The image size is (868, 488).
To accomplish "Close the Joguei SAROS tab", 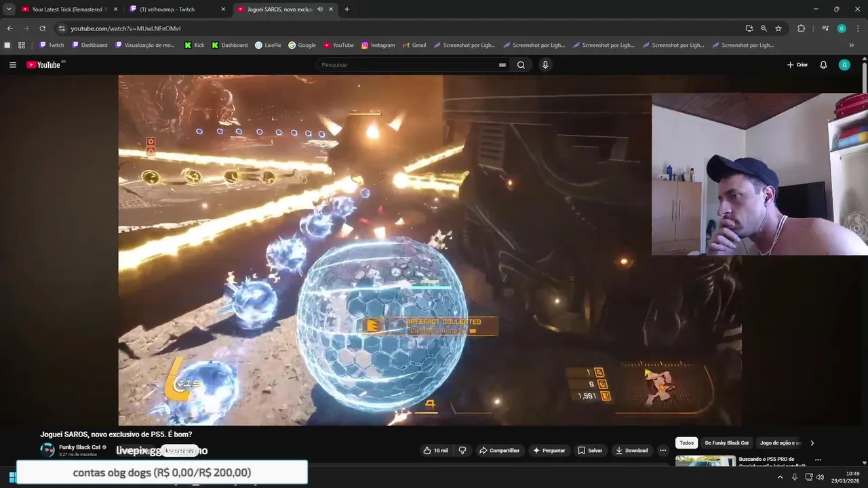I will click(331, 9).
